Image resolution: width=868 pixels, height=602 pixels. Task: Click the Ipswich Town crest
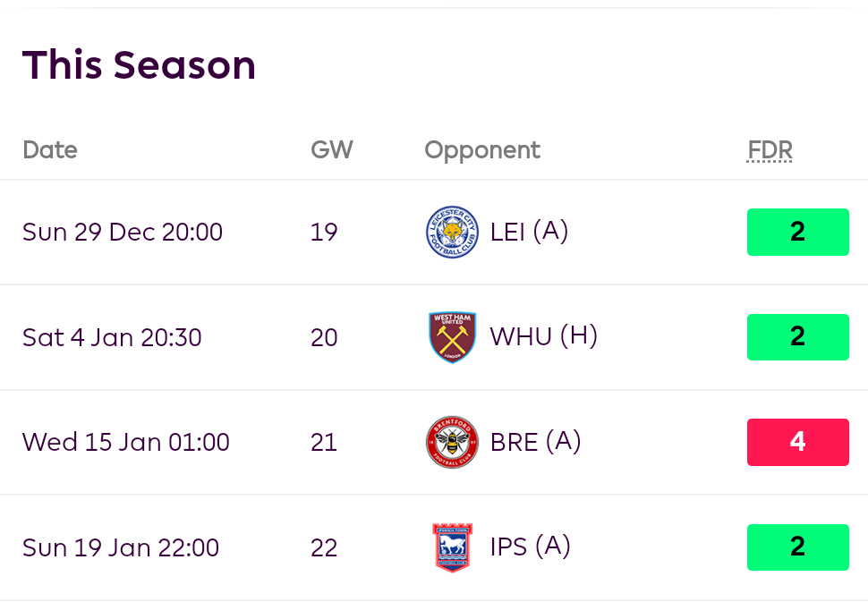pyautogui.click(x=452, y=547)
